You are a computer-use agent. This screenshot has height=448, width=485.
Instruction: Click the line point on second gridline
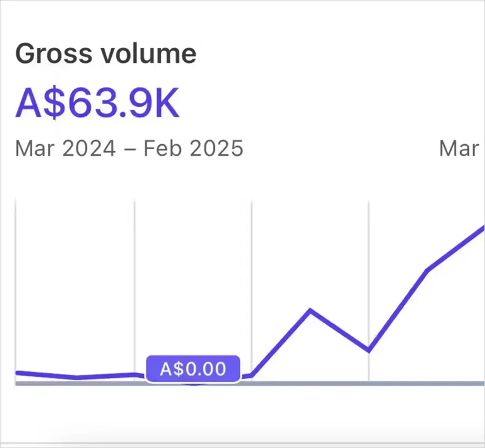pyautogui.click(x=135, y=375)
